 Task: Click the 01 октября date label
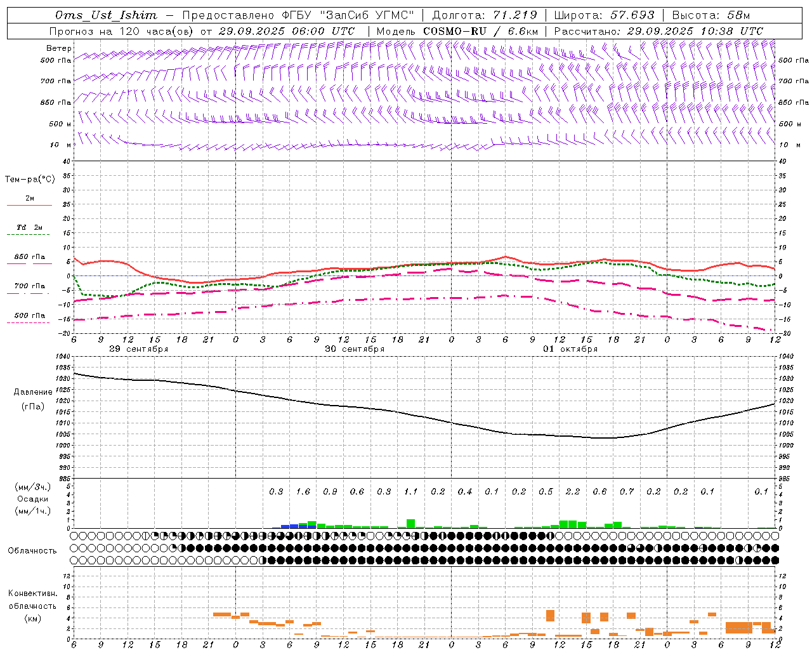[570, 349]
